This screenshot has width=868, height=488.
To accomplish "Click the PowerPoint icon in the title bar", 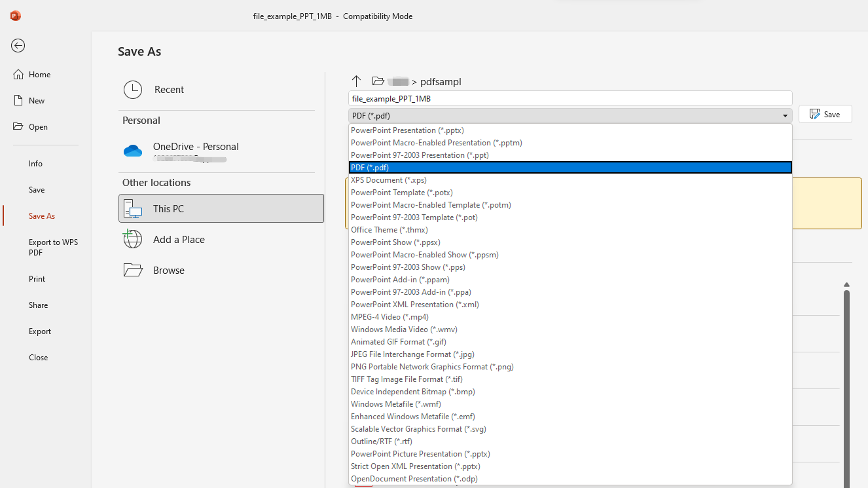I will (x=15, y=16).
